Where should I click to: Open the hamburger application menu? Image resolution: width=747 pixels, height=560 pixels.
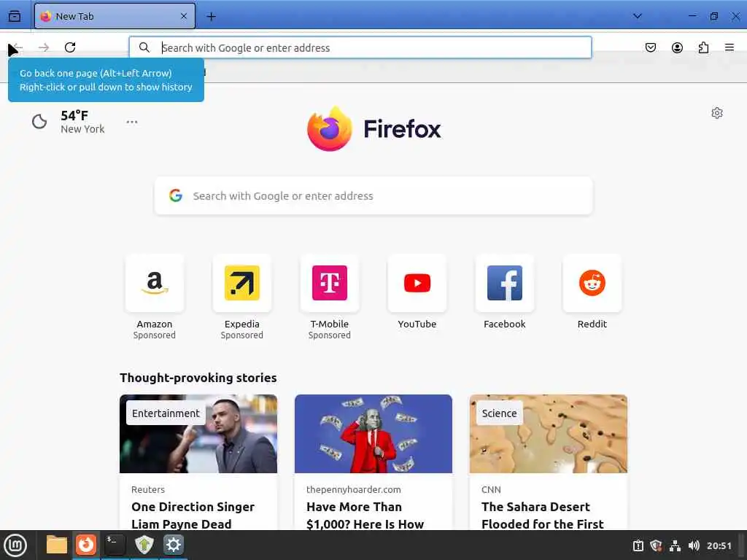[x=729, y=47]
